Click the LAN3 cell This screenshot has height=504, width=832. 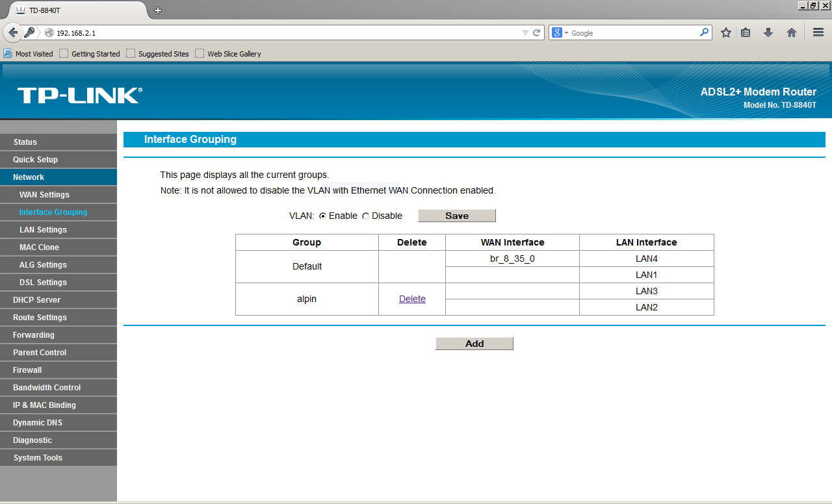[x=647, y=291]
